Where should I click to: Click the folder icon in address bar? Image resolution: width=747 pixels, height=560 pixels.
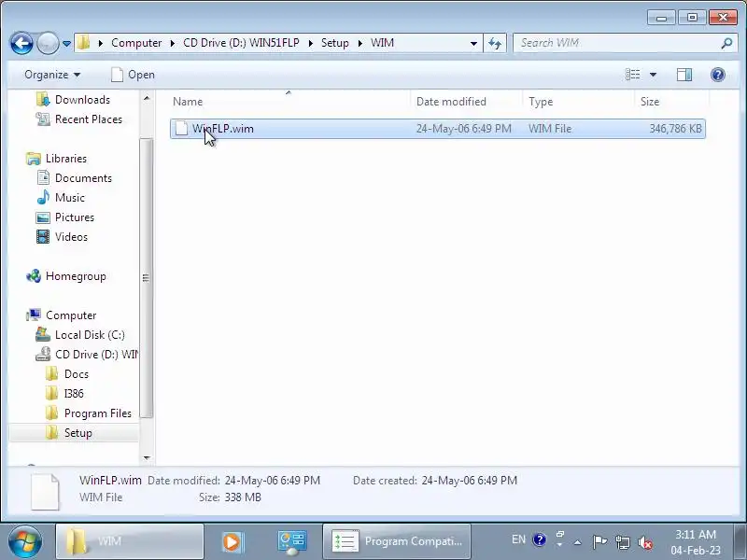(84, 43)
